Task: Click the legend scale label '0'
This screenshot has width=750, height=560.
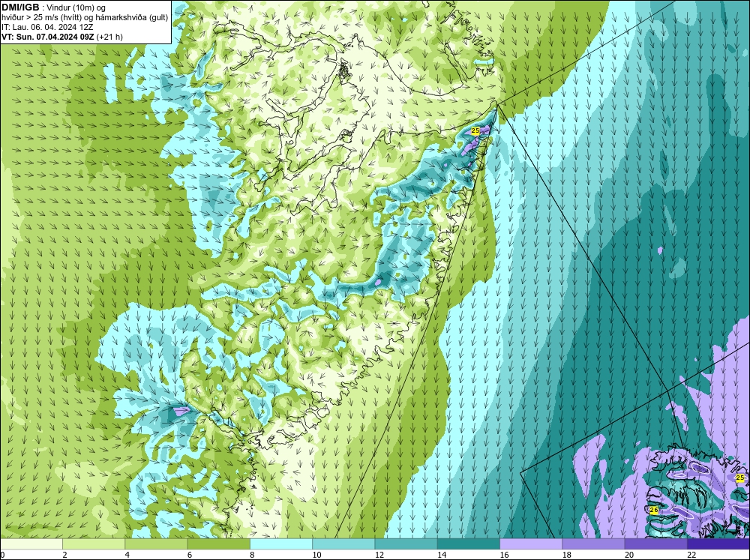Action: tap(3, 555)
